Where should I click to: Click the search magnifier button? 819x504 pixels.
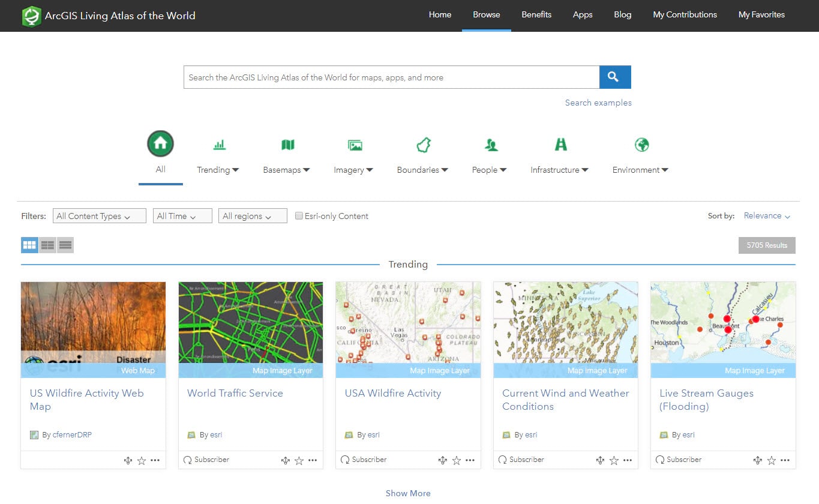click(x=614, y=77)
